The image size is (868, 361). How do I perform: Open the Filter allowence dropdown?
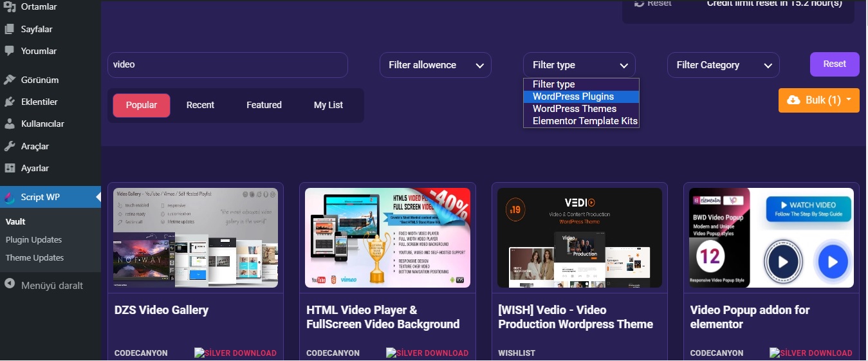tap(436, 65)
